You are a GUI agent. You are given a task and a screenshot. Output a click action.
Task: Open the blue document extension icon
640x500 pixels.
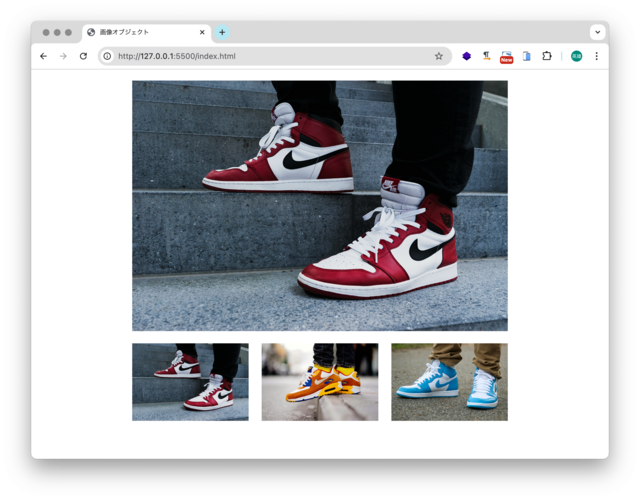[527, 56]
